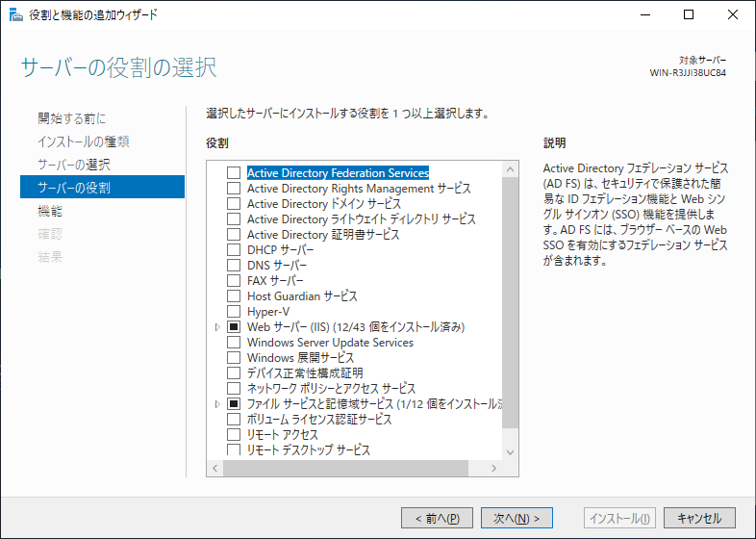Enable the DHCP サーバー checkbox
The image size is (756, 539).
pos(234,250)
